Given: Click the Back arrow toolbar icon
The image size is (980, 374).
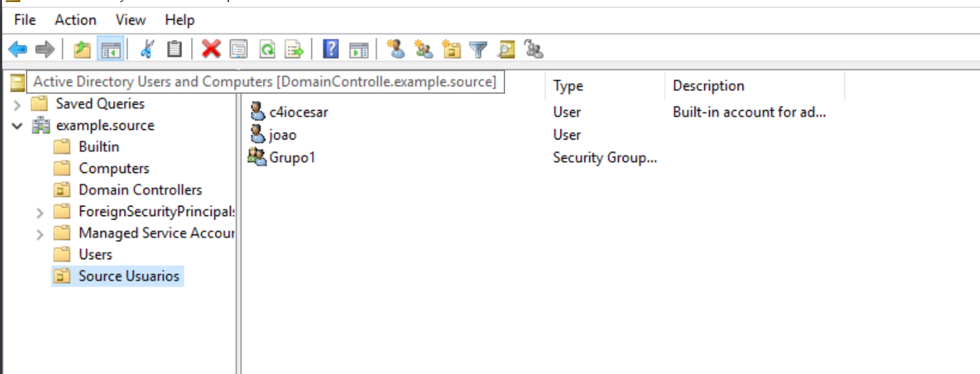Looking at the screenshot, I should 17,49.
